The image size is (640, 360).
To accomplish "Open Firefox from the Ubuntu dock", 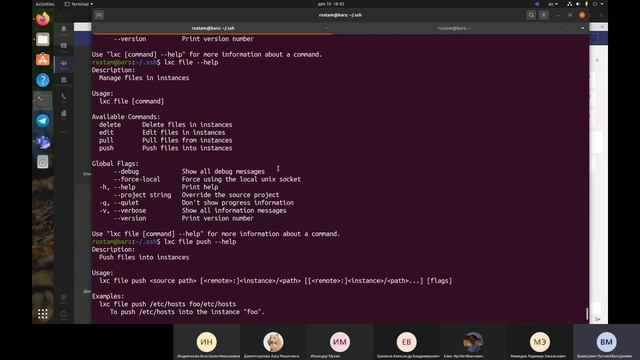I will [x=42, y=19].
